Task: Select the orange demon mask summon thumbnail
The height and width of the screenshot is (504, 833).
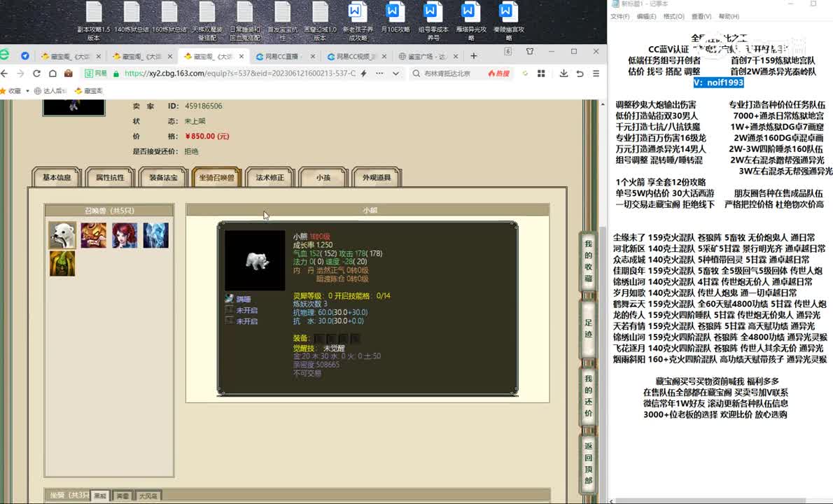Action: 94,235
